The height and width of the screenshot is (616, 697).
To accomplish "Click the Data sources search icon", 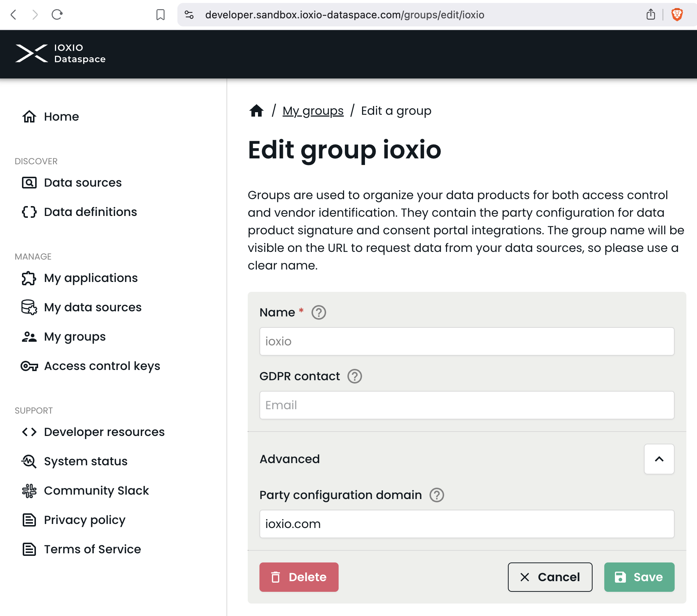I will click(29, 183).
